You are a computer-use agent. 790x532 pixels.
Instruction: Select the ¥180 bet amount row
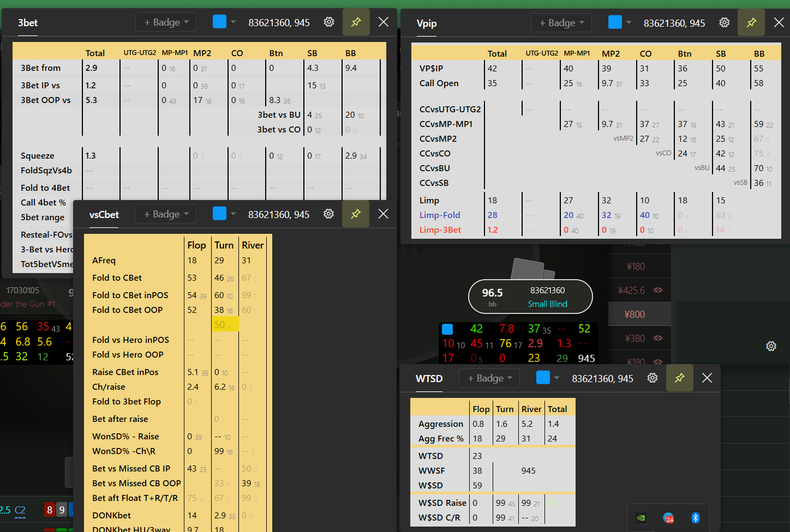tap(639, 267)
